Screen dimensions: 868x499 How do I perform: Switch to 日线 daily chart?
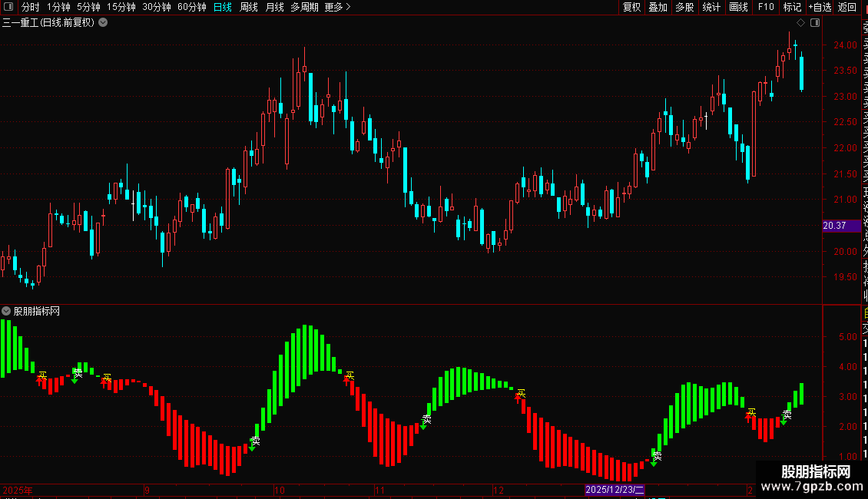pyautogui.click(x=223, y=7)
